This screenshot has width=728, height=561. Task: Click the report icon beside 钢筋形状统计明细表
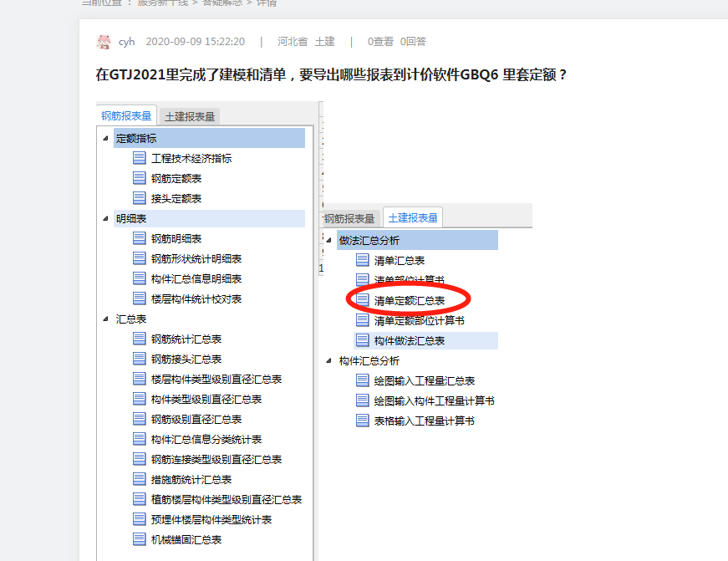[x=140, y=258]
